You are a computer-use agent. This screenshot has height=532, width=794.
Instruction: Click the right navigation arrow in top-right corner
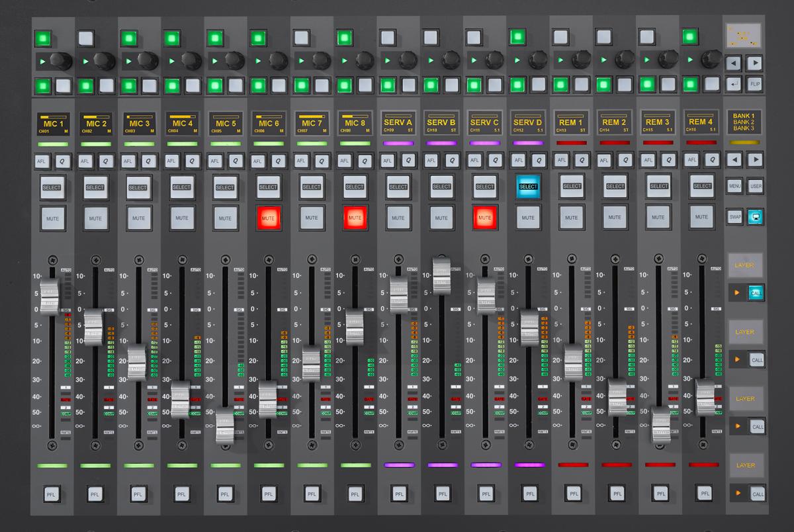click(755, 63)
